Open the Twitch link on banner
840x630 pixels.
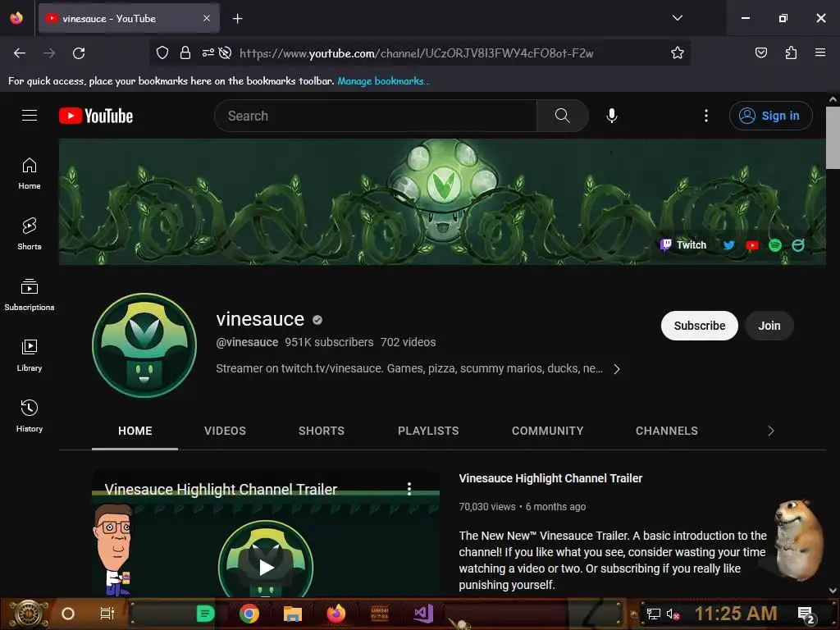pos(683,244)
